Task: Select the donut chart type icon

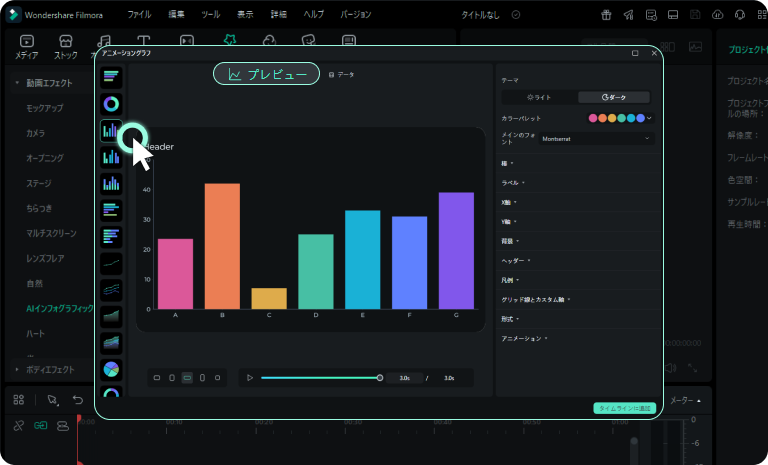Action: click(x=111, y=103)
